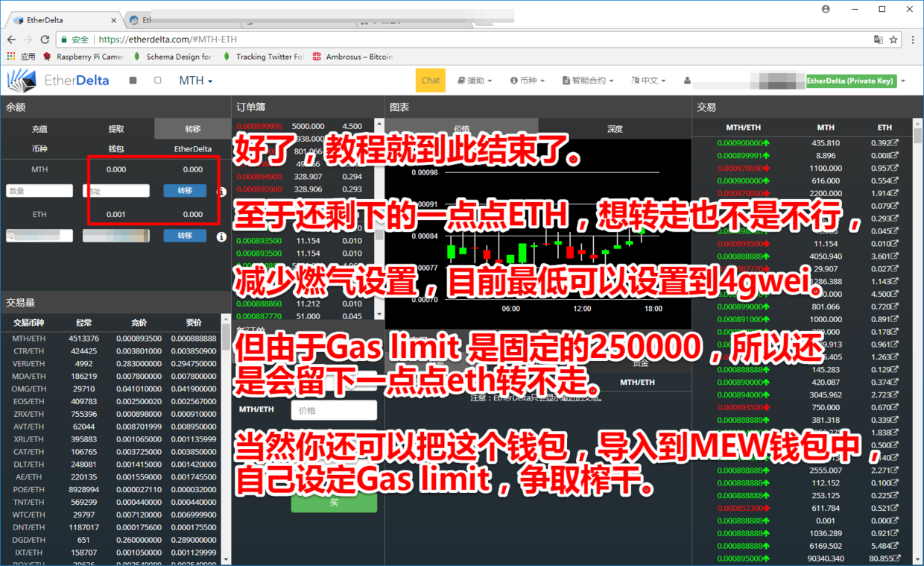Open external link for the 0.554 ETH trade
This screenshot has height=566, width=924.
click(895, 180)
